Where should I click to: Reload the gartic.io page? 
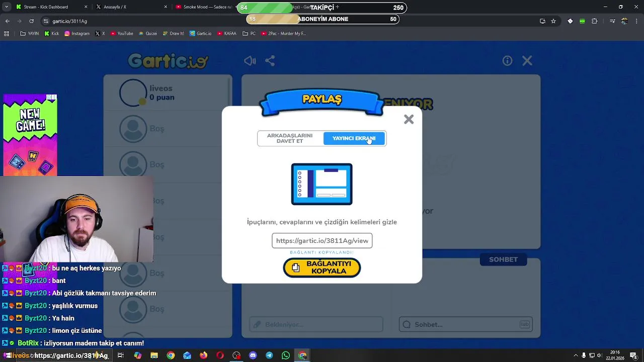tap(31, 21)
